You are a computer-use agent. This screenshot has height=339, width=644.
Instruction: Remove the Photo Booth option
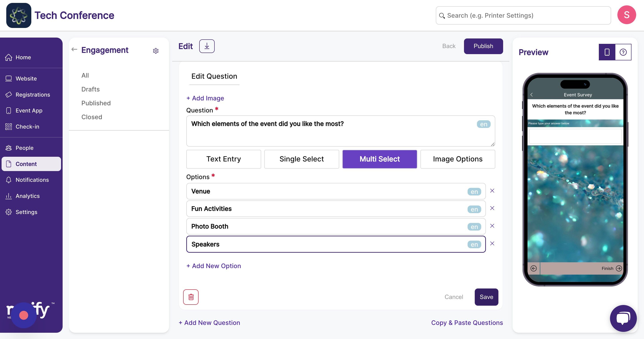492,226
